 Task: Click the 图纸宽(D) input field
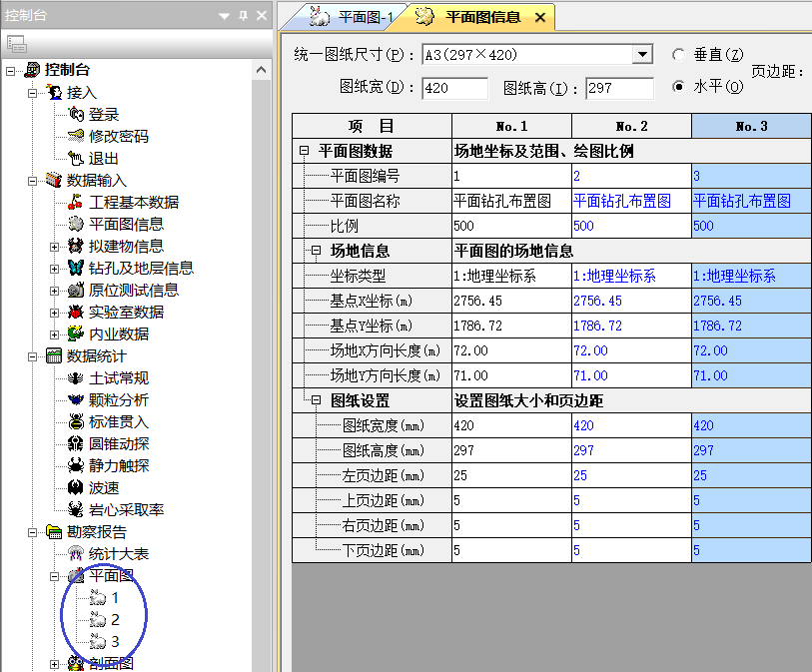[454, 88]
